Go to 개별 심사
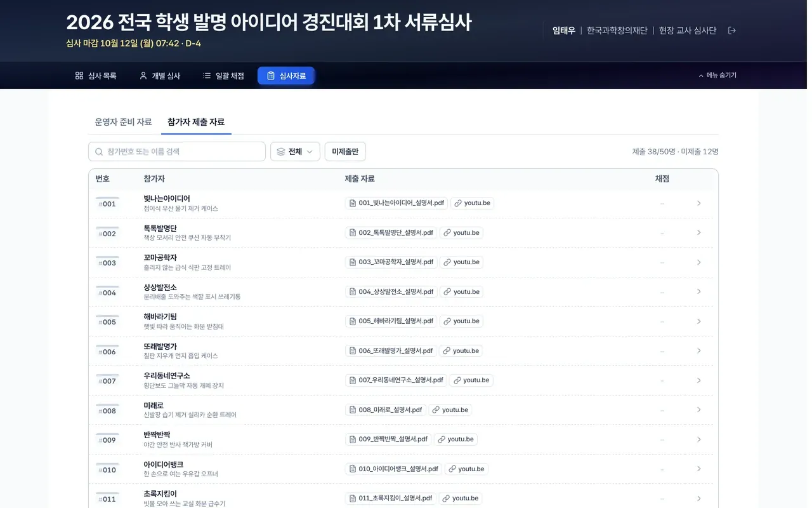The width and height of the screenshot is (812, 508). [x=160, y=76]
